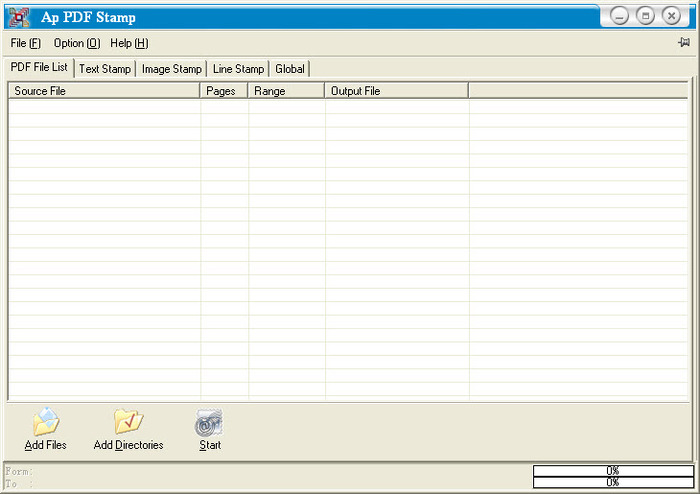Click the Add Directories folder icon
This screenshot has height=494, width=700.
tap(129, 421)
